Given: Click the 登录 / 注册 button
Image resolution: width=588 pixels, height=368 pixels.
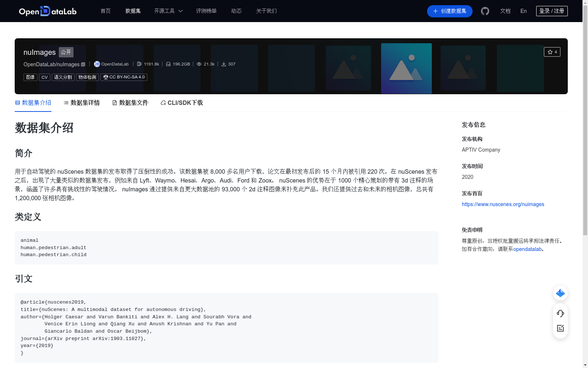Looking at the screenshot, I should pos(552,11).
